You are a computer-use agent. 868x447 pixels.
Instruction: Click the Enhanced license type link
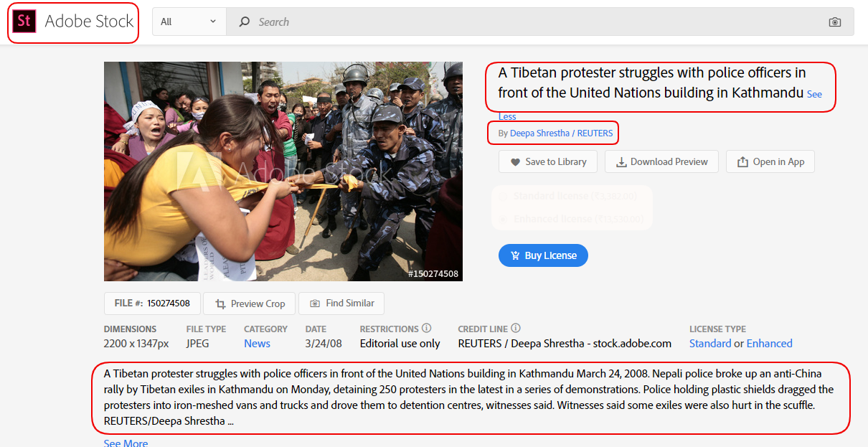coord(770,344)
